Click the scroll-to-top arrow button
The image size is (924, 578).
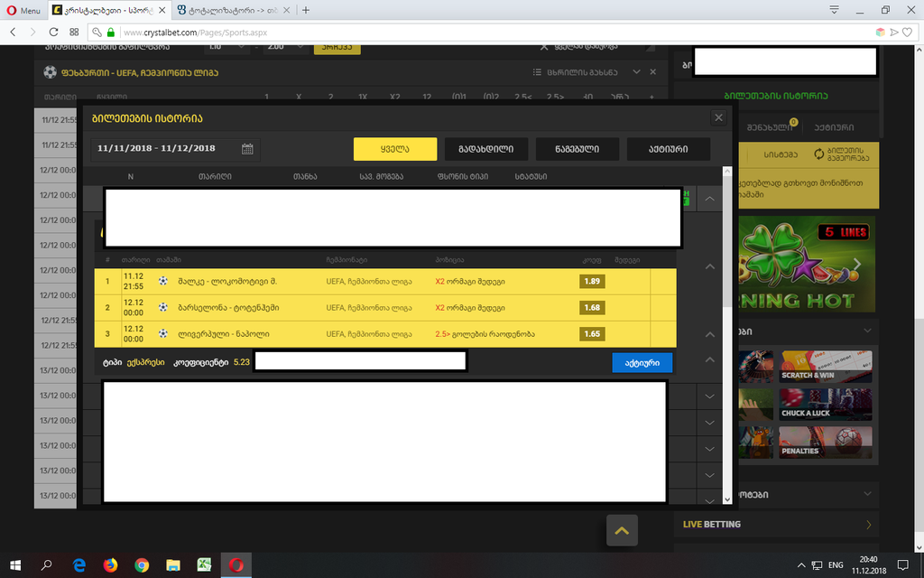click(x=622, y=530)
